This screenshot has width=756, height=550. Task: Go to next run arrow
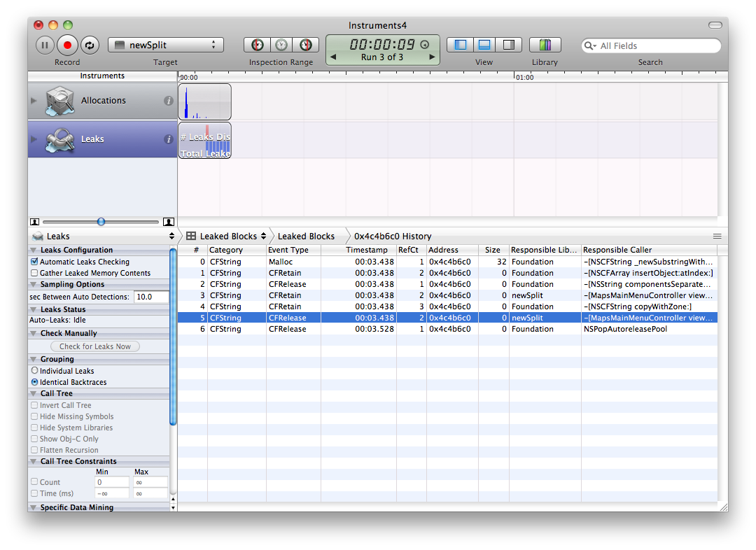pos(432,57)
